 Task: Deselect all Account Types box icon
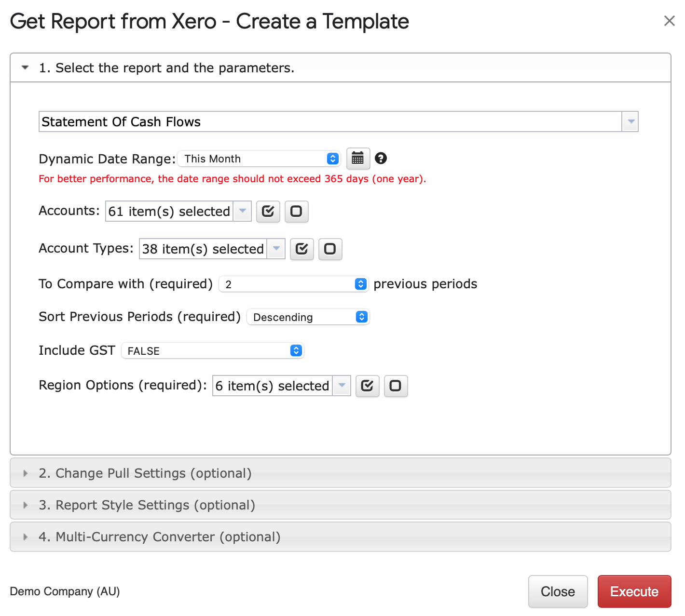(330, 249)
